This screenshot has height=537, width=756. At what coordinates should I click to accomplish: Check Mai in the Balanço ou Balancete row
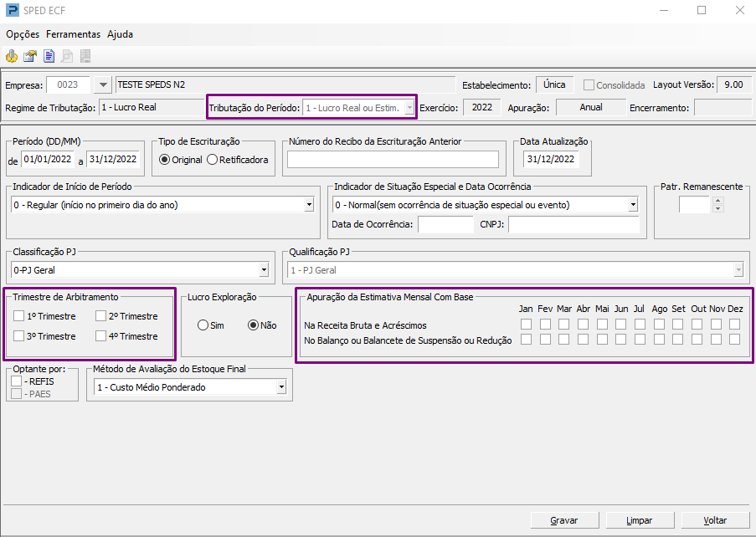[602, 340]
